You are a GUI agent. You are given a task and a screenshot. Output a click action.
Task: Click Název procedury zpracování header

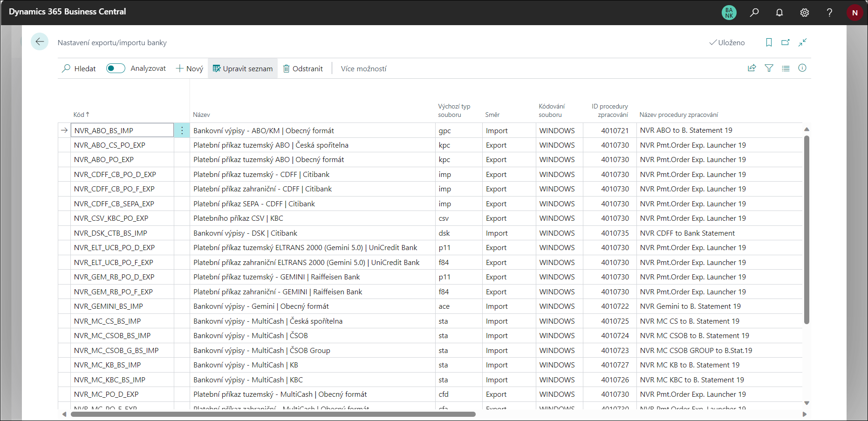[678, 115]
